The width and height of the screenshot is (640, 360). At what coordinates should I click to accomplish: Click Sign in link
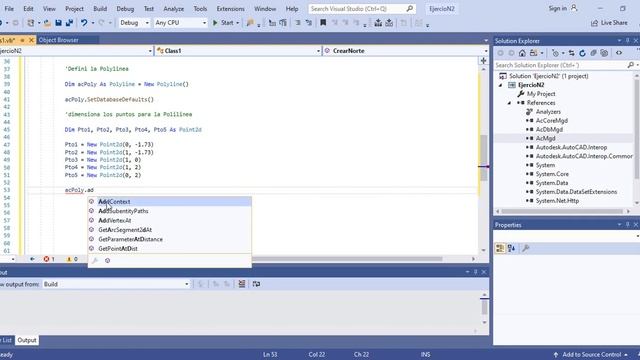point(562,8)
